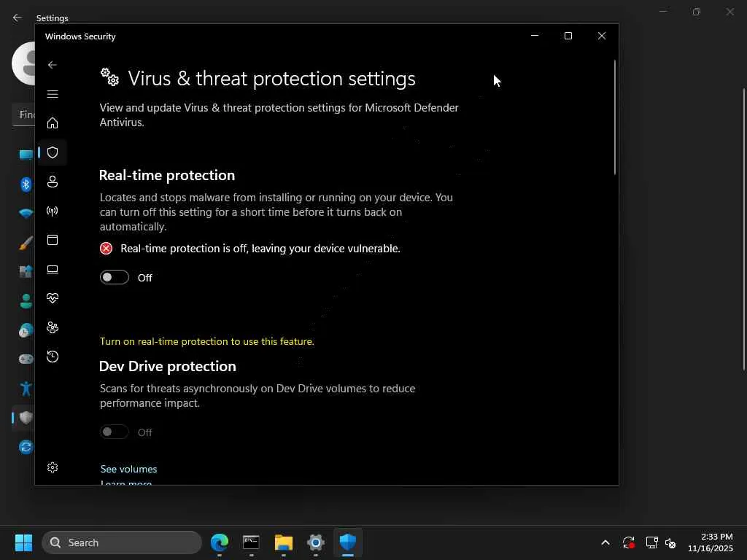This screenshot has width=747, height=560.
Task: Open Protection history clock icon
Action: 53,356
